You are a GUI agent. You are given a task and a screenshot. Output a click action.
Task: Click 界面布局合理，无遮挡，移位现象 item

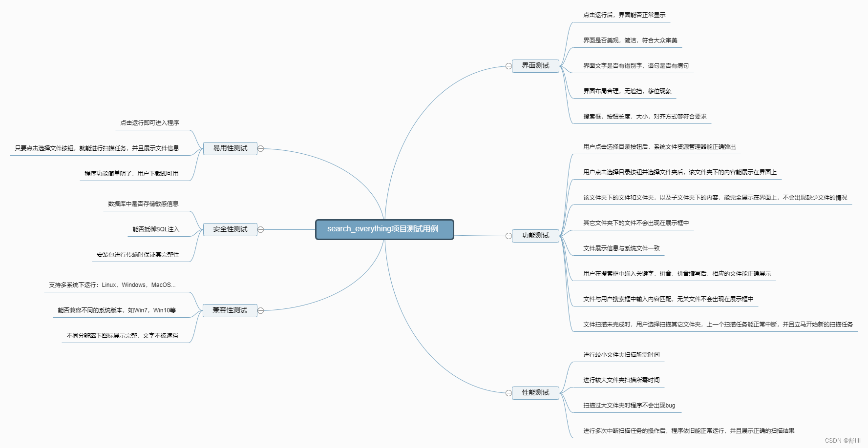pyautogui.click(x=627, y=91)
